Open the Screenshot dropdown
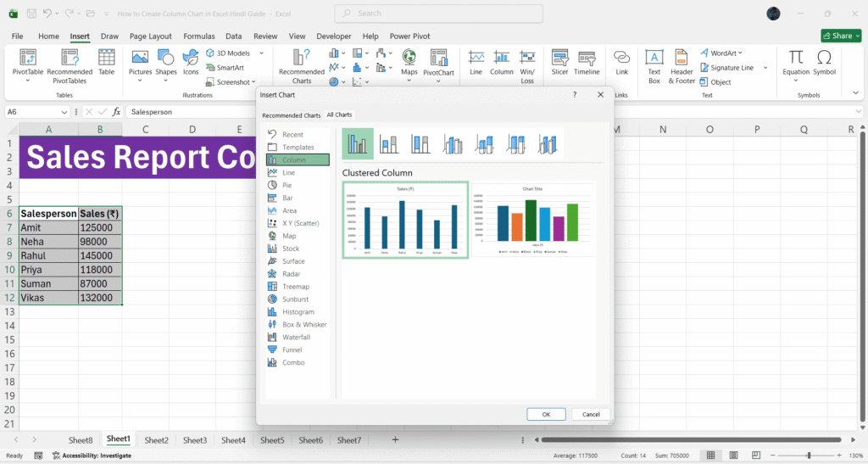The width and height of the screenshot is (868, 464). [x=253, y=82]
